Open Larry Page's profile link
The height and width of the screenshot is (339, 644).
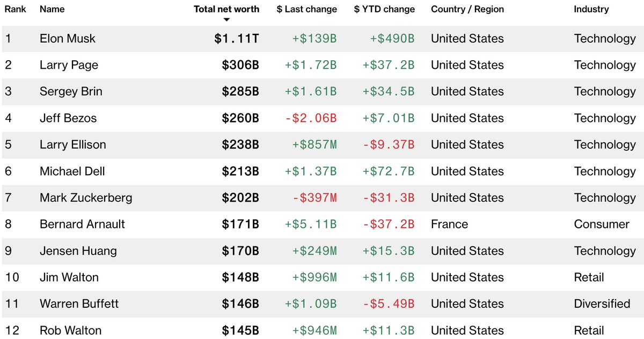[69, 65]
